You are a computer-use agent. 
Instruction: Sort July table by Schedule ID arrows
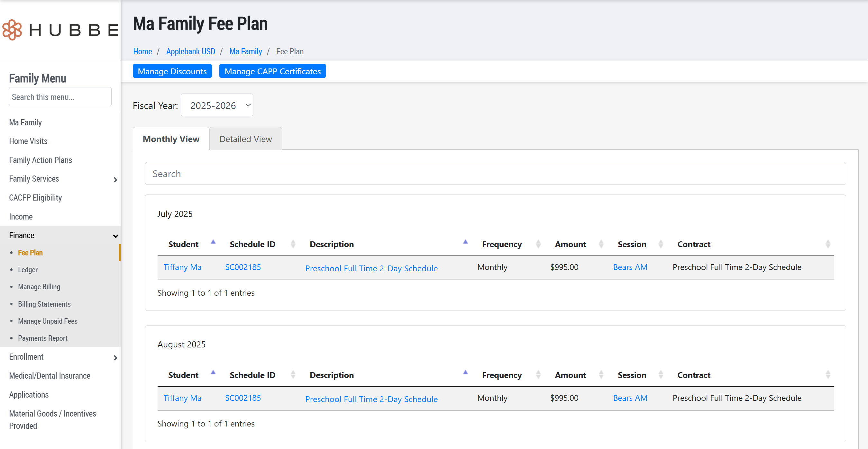pyautogui.click(x=293, y=244)
